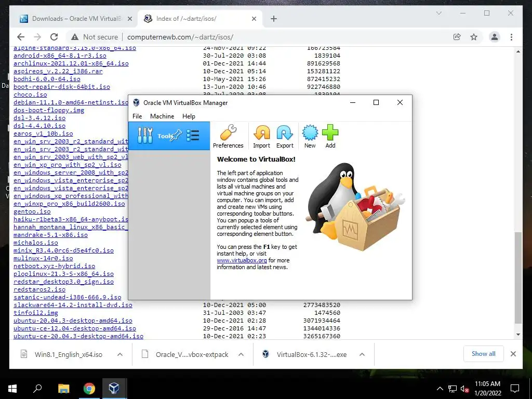The width and height of the screenshot is (532, 399).
Task: Close the Index of /~dartz/isos/ tab
Action: 254,19
